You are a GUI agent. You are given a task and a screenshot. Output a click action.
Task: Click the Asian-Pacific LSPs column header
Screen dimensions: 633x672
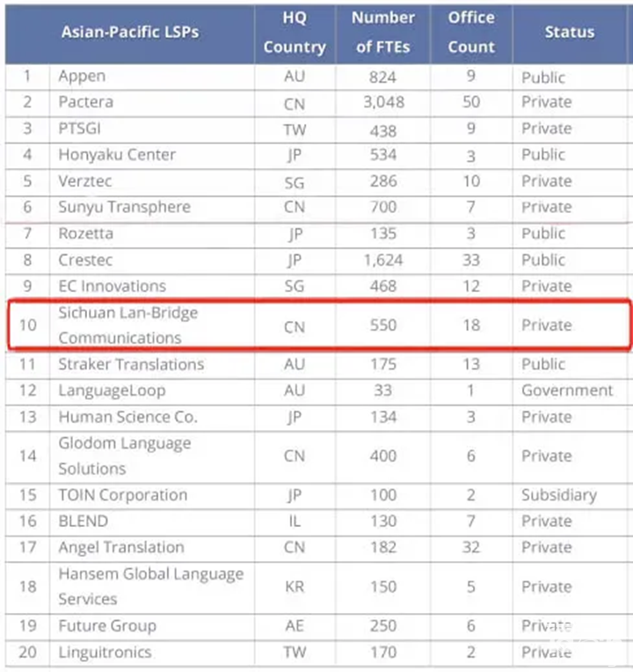point(130,33)
